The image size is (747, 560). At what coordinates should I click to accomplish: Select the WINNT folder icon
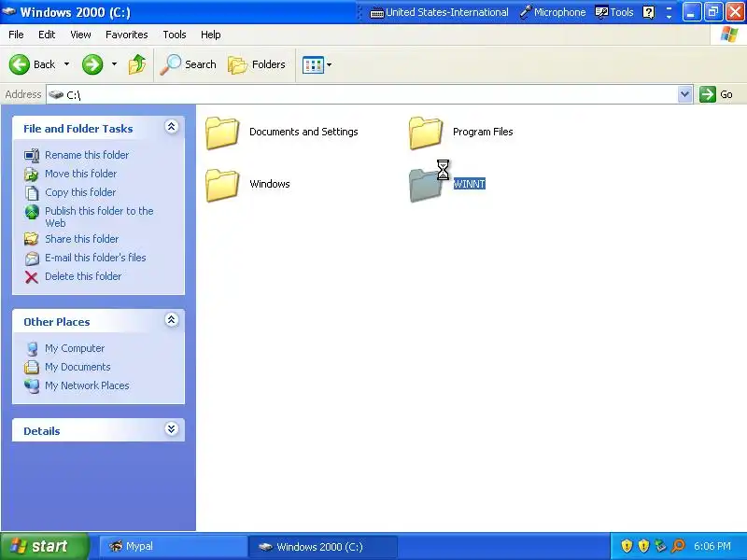click(426, 186)
